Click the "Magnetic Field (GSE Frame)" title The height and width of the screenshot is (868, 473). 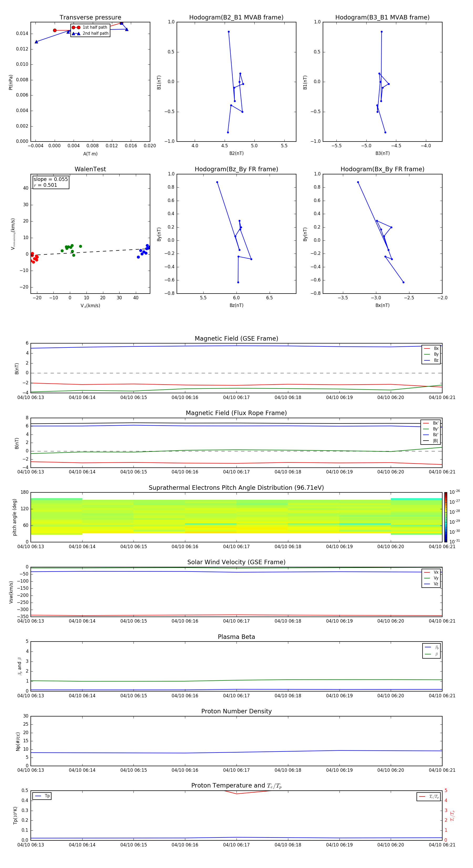tap(236, 339)
